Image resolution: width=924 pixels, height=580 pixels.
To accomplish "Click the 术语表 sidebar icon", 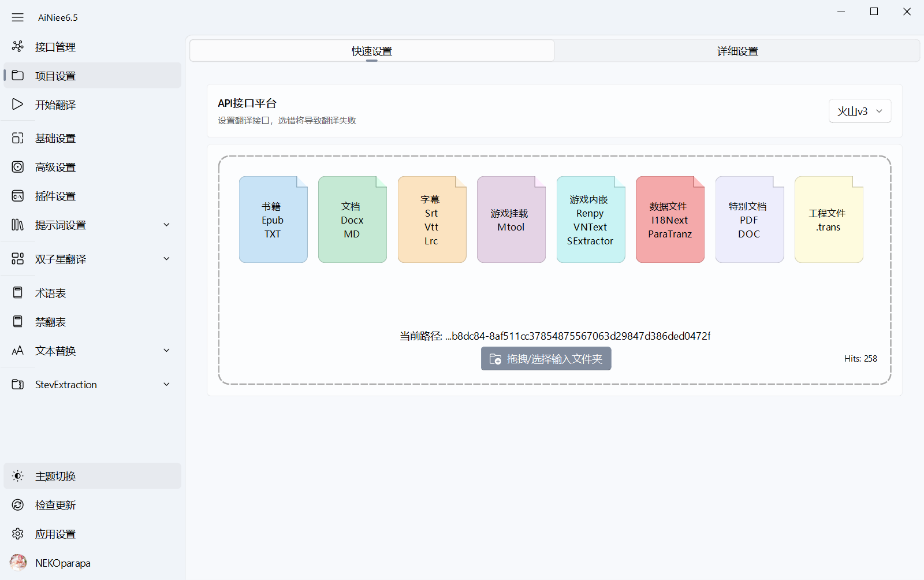I will coord(18,293).
